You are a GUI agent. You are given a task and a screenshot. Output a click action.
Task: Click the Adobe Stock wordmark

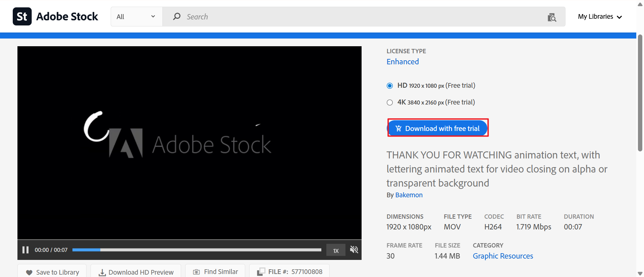tap(67, 16)
